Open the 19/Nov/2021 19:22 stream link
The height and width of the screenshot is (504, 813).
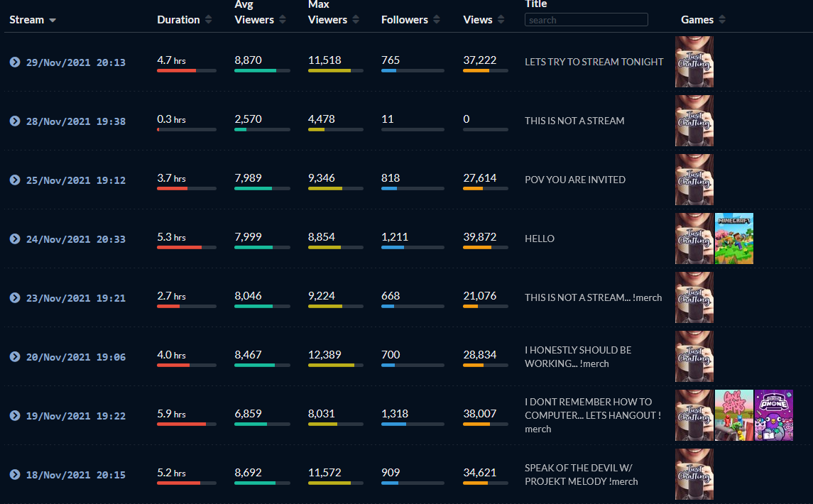pyautogui.click(x=76, y=416)
